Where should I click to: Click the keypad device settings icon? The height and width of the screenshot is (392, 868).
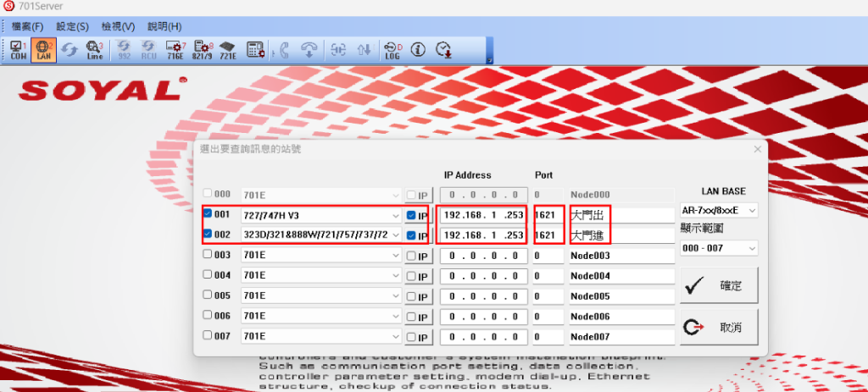coord(255,50)
